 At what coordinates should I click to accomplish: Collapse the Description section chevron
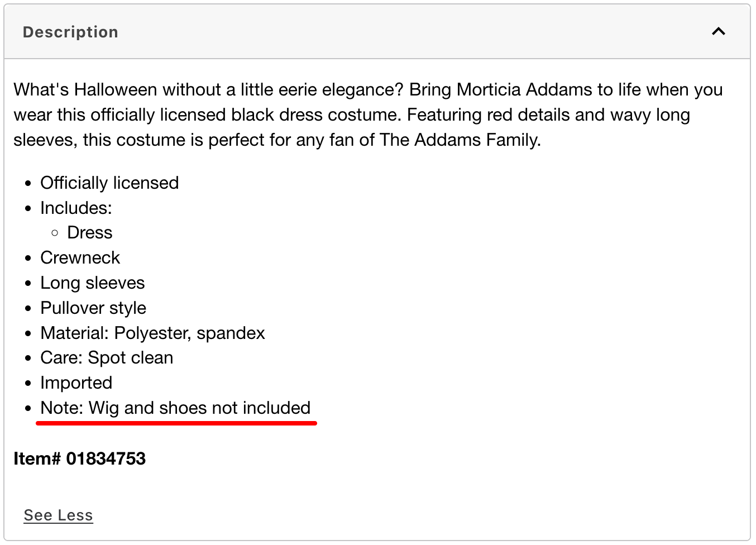click(719, 32)
